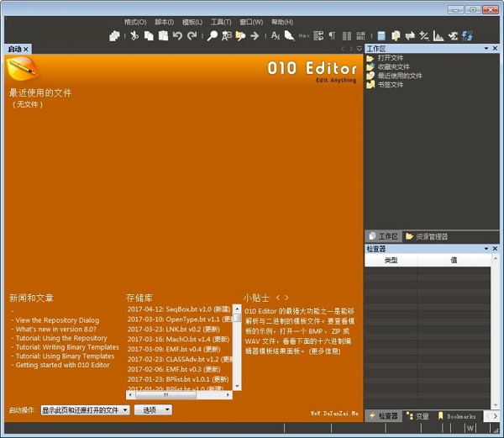
Task: Click the Undo arrow icon
Action: pyautogui.click(x=177, y=35)
